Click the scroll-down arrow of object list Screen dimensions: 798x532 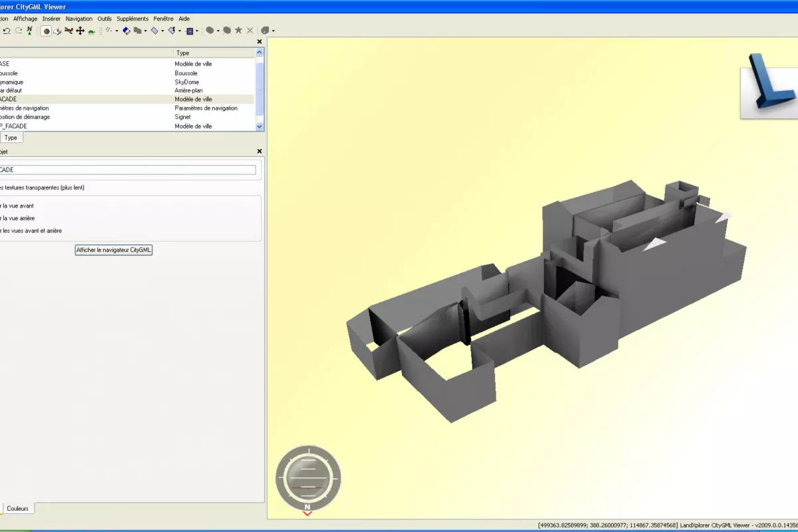click(260, 126)
